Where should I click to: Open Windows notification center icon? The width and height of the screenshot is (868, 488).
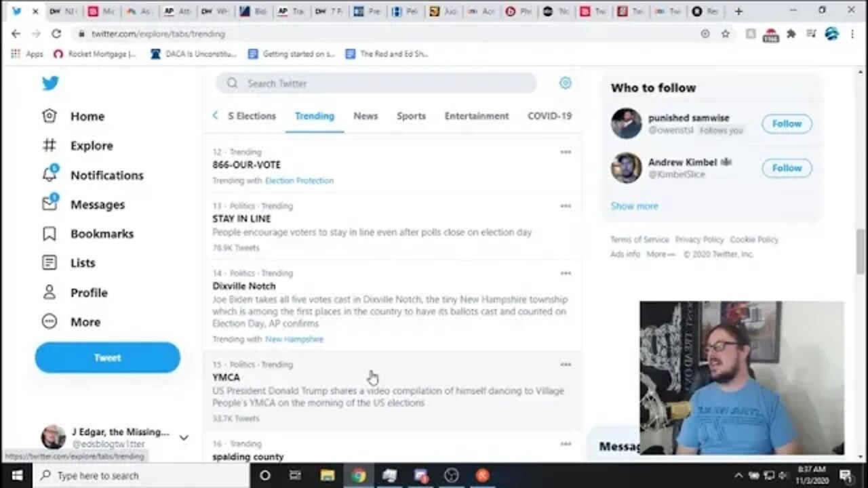846,475
